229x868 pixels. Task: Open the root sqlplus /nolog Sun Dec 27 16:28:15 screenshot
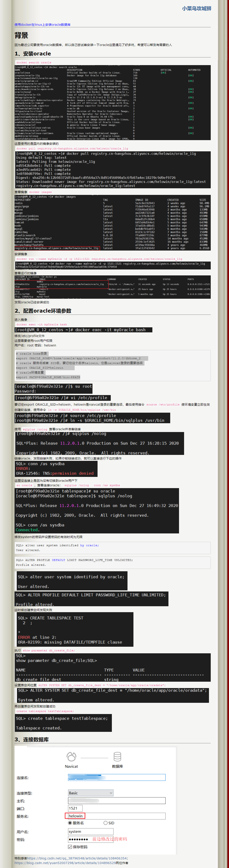coord(99,443)
